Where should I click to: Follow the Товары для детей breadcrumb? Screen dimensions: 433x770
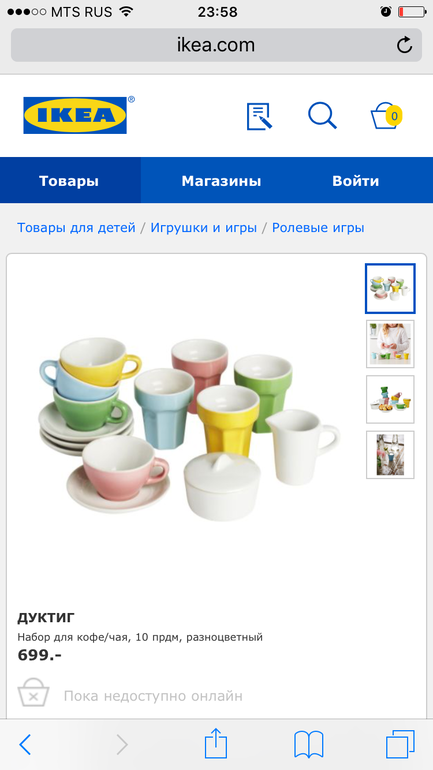point(76,228)
